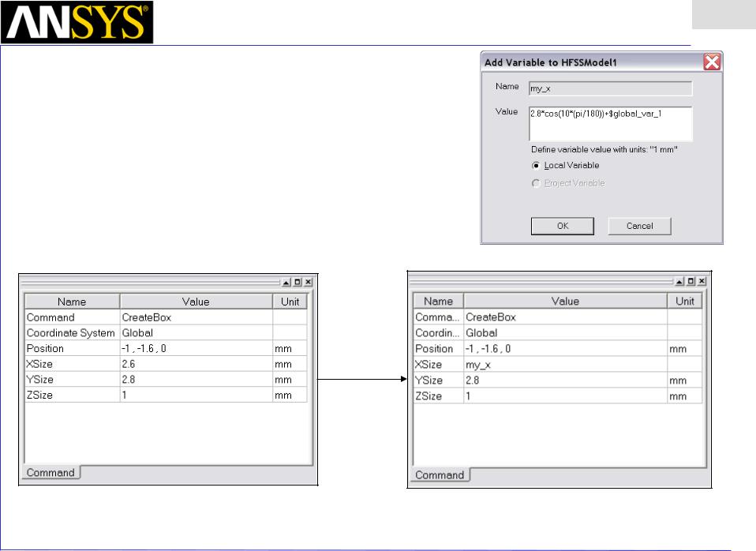This screenshot has height=551, width=756.
Task: Click the mm unit of Position in right panel
Action: [x=685, y=348]
